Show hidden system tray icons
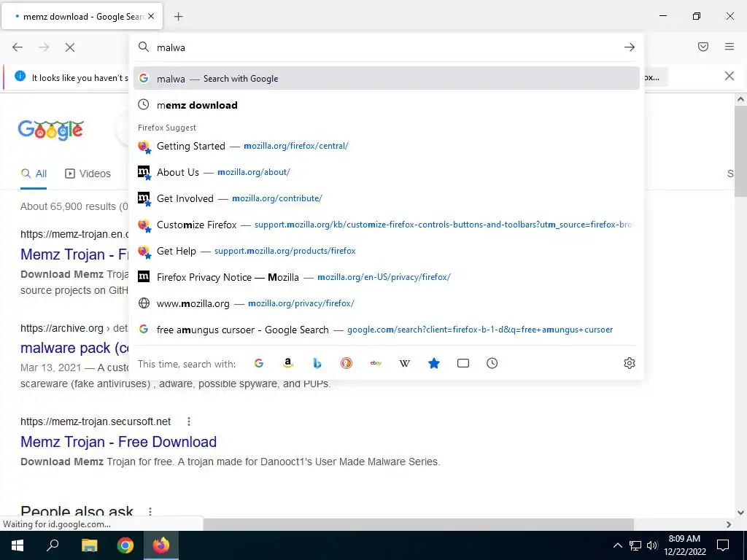The width and height of the screenshot is (747, 560). tap(617, 545)
